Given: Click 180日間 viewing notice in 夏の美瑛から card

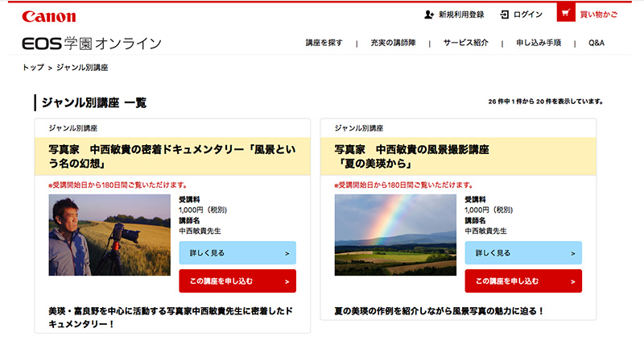Looking at the screenshot, I should tap(404, 185).
